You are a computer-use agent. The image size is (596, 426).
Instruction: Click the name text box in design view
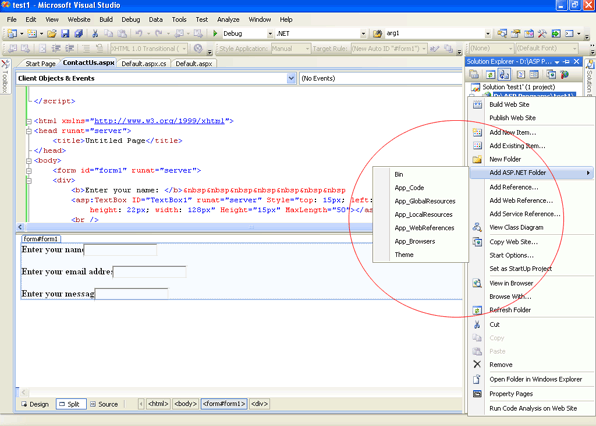coord(120,250)
